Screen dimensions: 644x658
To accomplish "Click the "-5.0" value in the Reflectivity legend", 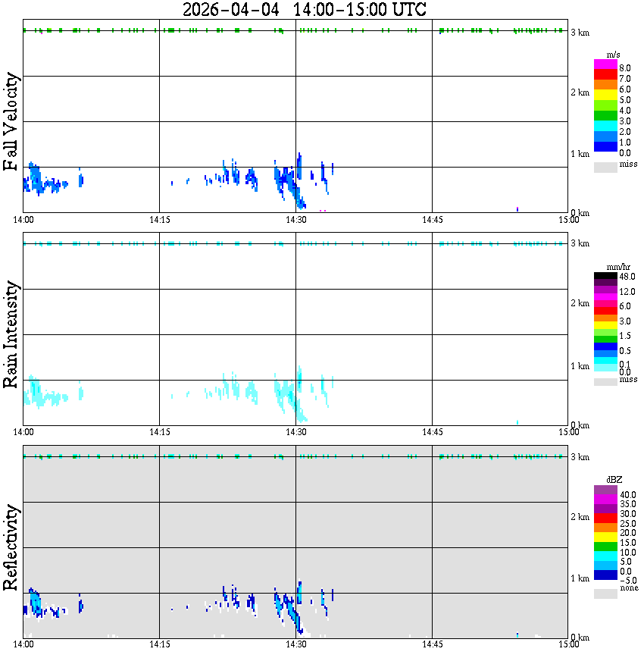I will click(x=628, y=581).
